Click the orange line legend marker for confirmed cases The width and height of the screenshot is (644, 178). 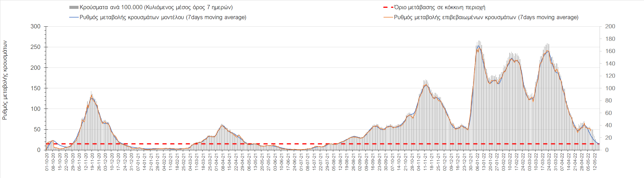[388, 17]
